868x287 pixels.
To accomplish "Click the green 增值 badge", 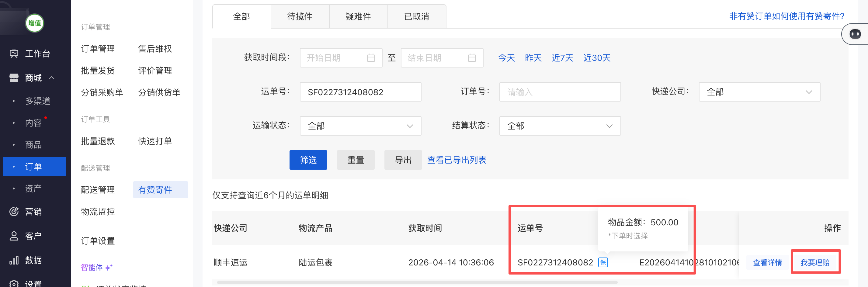I will coord(34,23).
